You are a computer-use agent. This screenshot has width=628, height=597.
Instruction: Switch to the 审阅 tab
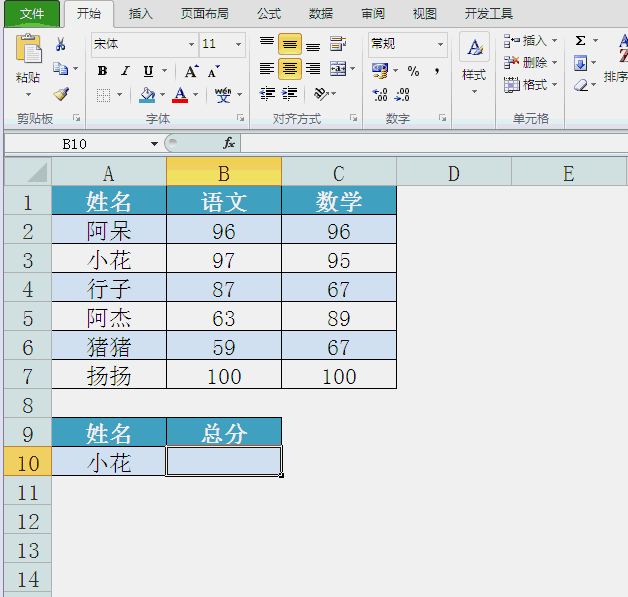click(x=373, y=14)
